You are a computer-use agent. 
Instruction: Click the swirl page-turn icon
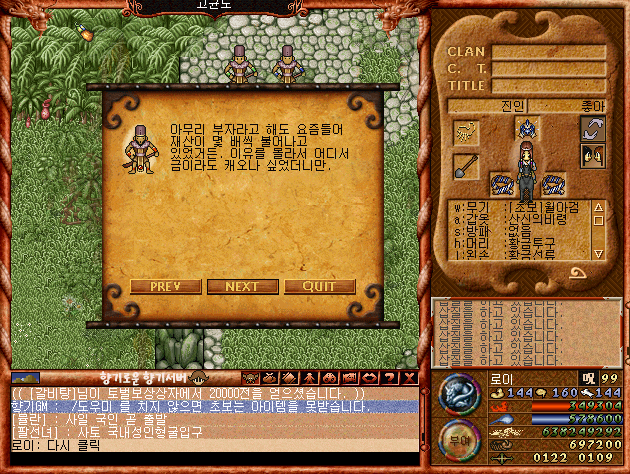pyautogui.click(x=578, y=274)
